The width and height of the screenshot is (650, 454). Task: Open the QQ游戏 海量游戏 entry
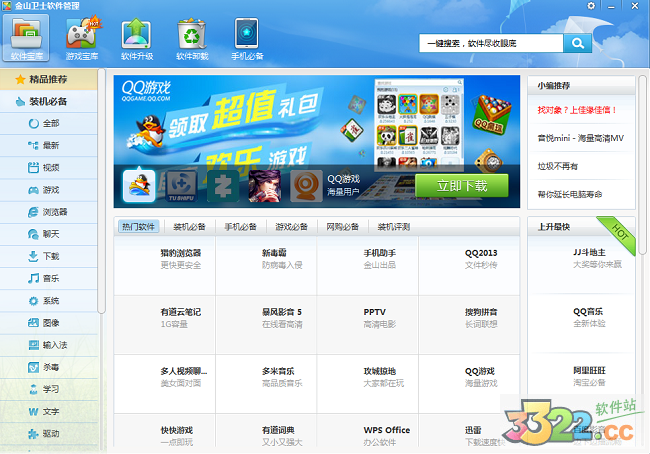(x=469, y=384)
